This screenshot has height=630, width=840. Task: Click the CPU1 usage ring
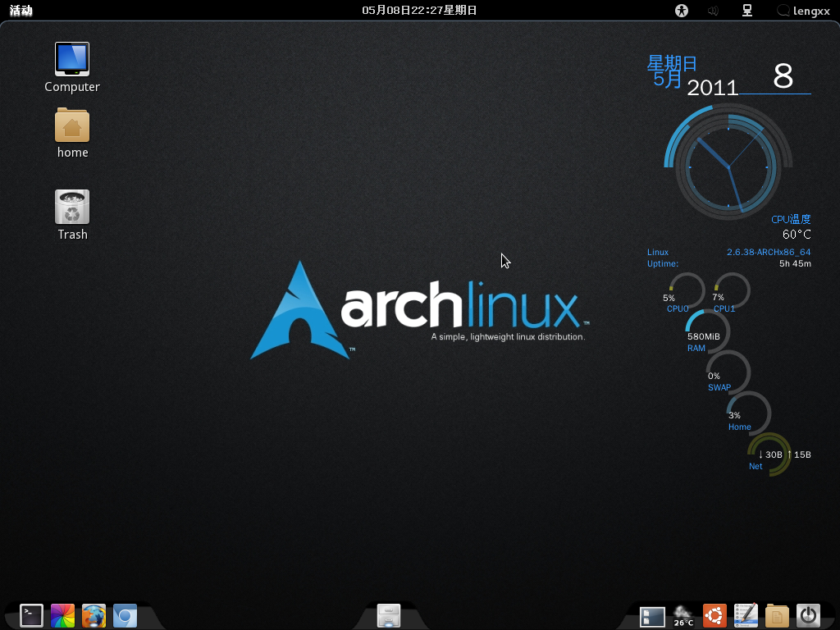coord(732,291)
